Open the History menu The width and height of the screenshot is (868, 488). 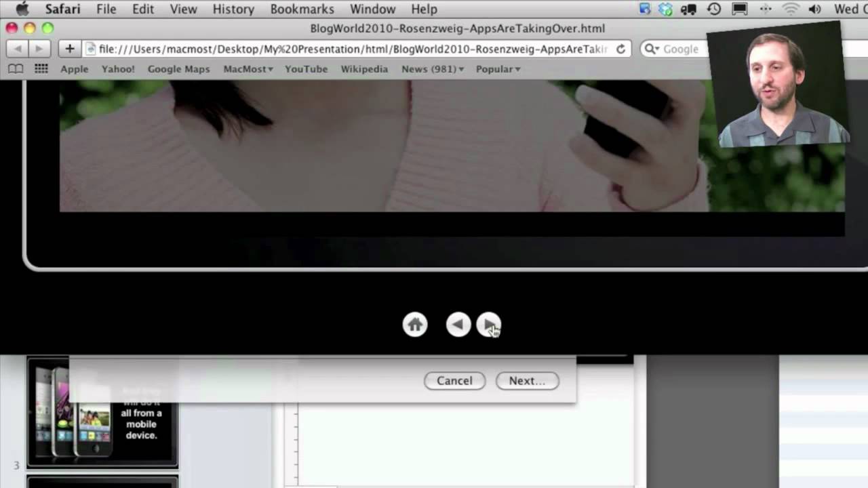233,9
